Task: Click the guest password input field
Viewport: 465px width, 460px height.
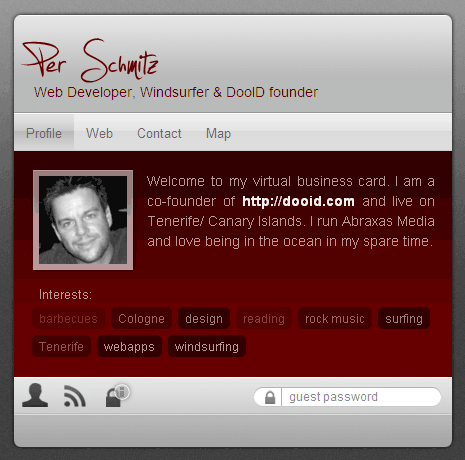Action: pyautogui.click(x=361, y=397)
